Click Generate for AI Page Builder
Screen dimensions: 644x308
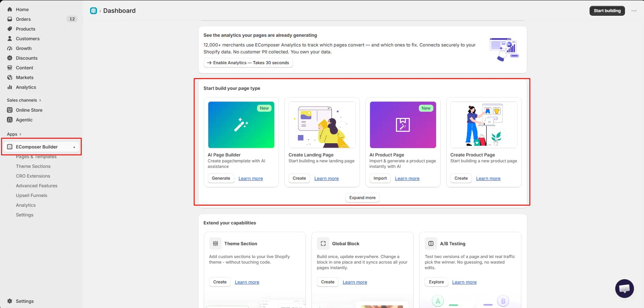[221, 178]
